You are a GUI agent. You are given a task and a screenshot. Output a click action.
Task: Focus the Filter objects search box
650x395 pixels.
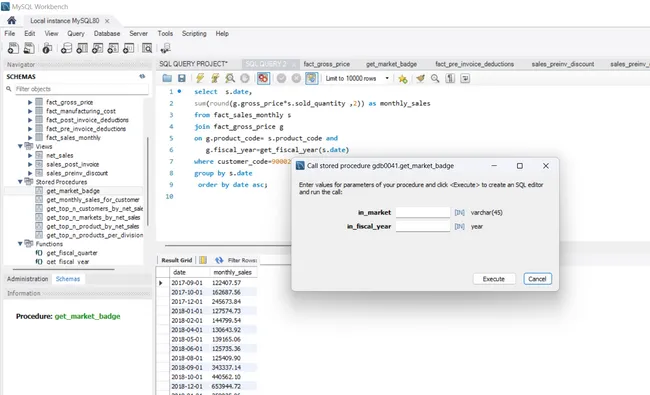[81, 89]
